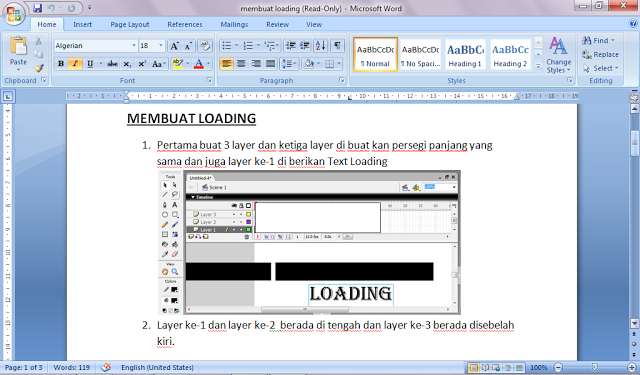Image resolution: width=640 pixels, height=375 pixels.
Task: Toggle Draft view in status bar
Action: point(519,368)
